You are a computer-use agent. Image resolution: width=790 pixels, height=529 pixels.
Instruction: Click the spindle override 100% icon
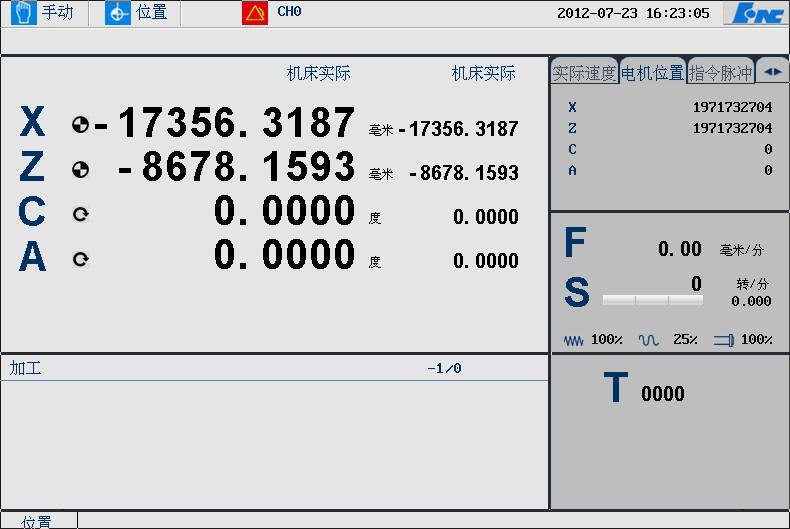click(724, 340)
